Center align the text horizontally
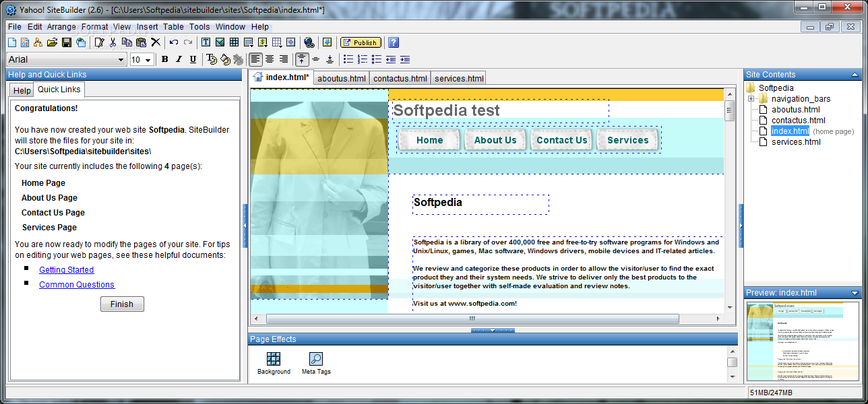This screenshot has height=404, width=868. click(269, 59)
